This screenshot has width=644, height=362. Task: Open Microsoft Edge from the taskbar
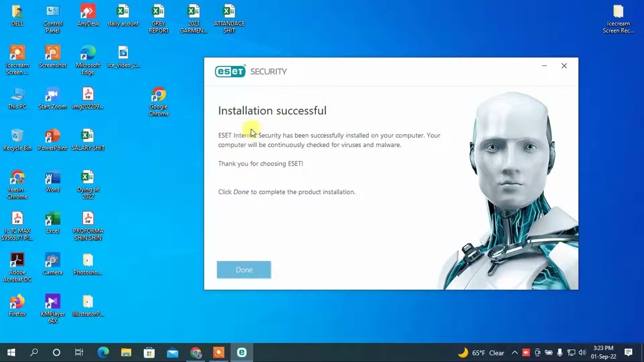(103, 352)
